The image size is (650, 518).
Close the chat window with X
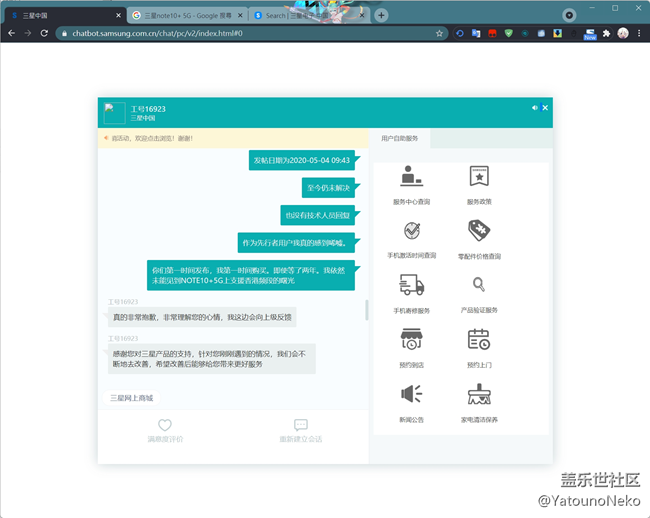pyautogui.click(x=545, y=108)
